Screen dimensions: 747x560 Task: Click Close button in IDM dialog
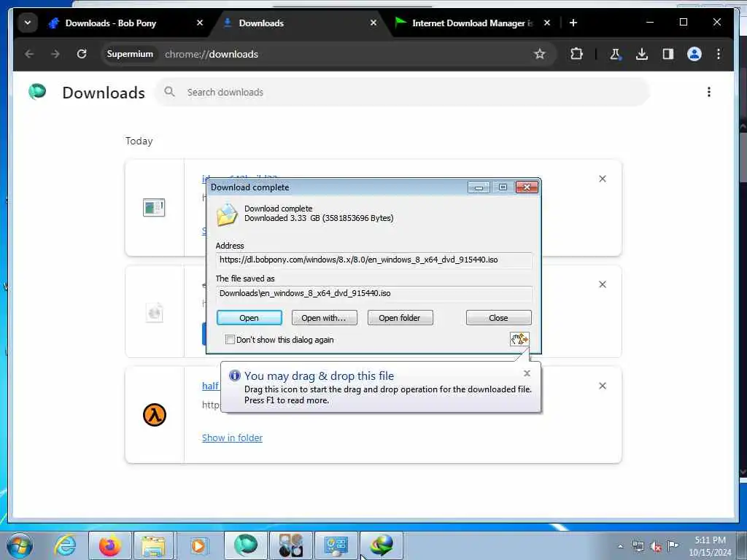click(498, 318)
